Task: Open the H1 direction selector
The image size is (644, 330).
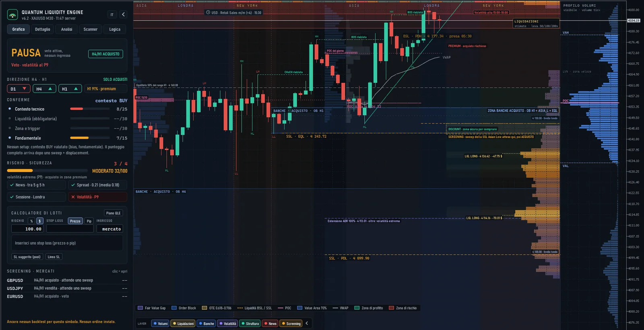Action: pos(70,89)
